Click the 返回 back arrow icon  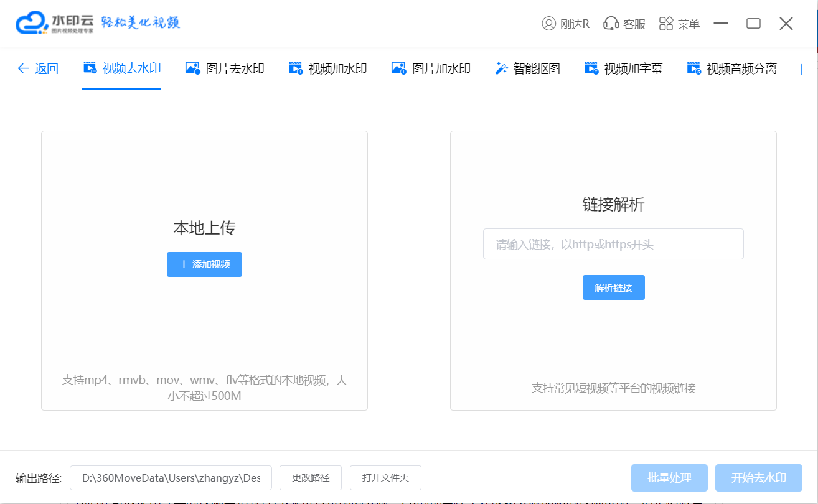pyautogui.click(x=23, y=68)
